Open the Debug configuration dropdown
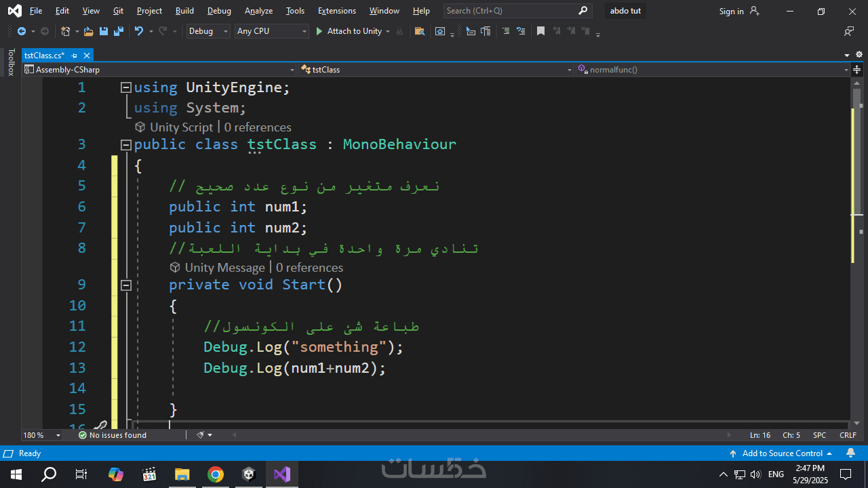The height and width of the screenshot is (488, 868). (x=208, y=31)
